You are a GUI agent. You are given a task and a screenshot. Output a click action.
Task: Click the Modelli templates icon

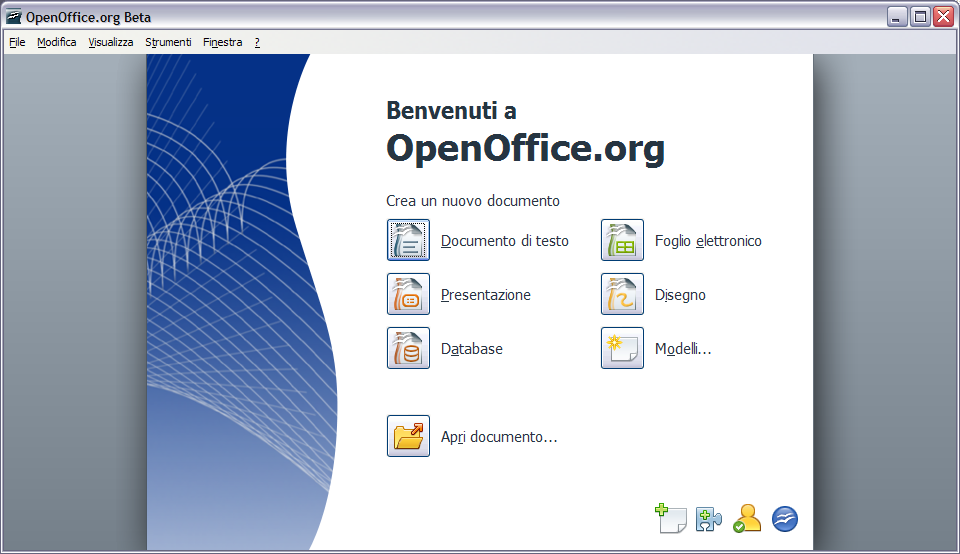tap(622, 348)
